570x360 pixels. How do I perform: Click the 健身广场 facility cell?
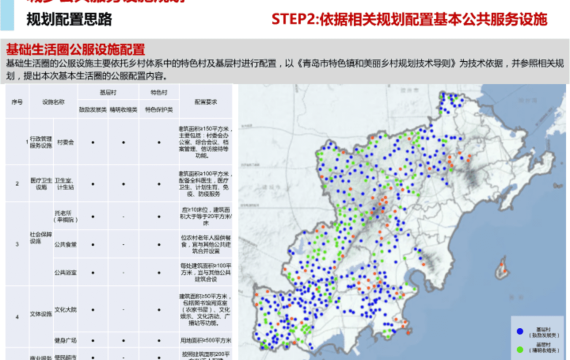click(x=65, y=340)
